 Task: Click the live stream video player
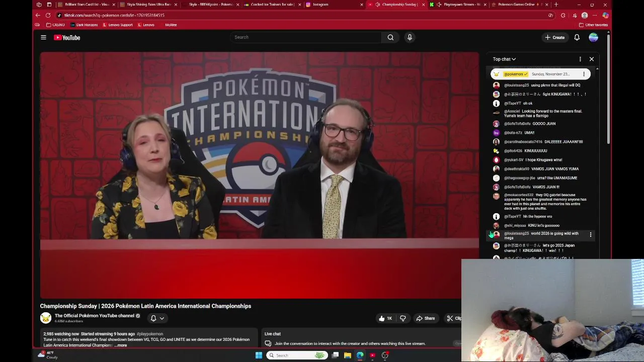coord(260,175)
